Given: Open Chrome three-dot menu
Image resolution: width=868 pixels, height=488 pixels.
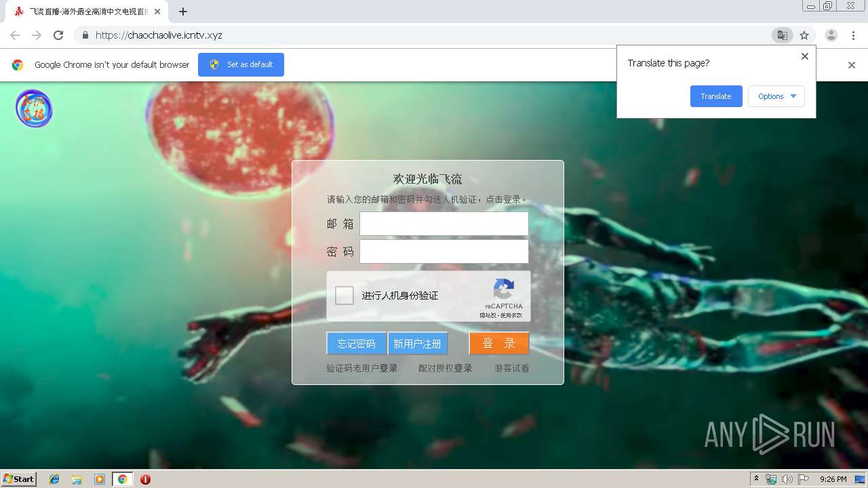Looking at the screenshot, I should [x=852, y=35].
